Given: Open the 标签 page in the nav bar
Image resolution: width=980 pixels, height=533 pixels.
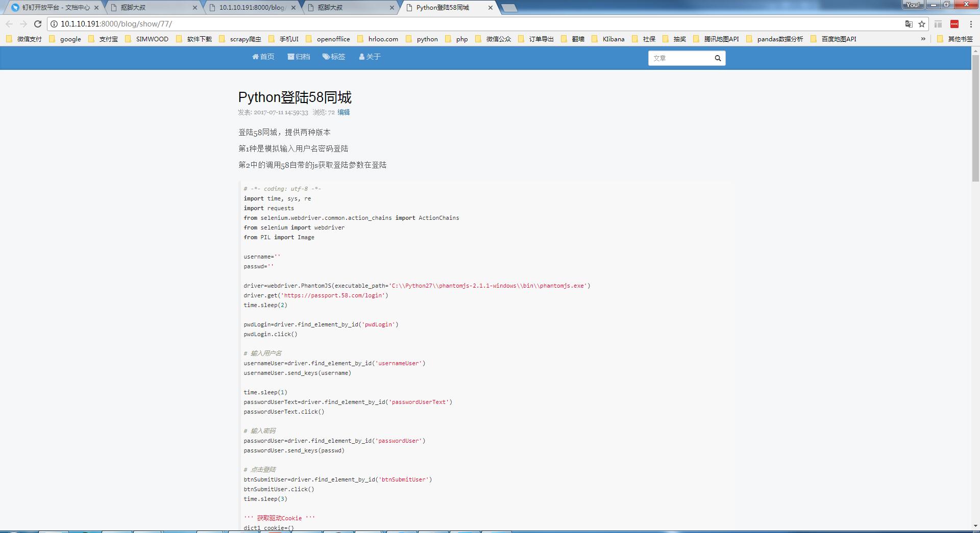Looking at the screenshot, I should tap(334, 57).
